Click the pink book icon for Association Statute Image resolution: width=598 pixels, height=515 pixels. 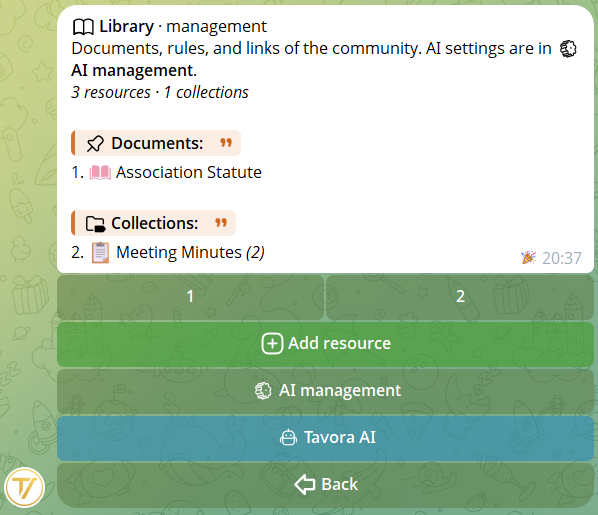(x=100, y=172)
